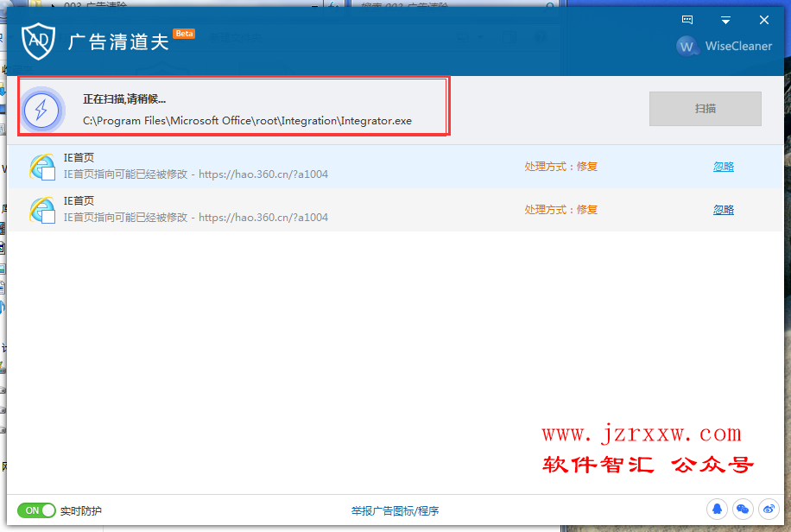Open the WeChat icon in footer

[x=743, y=510]
